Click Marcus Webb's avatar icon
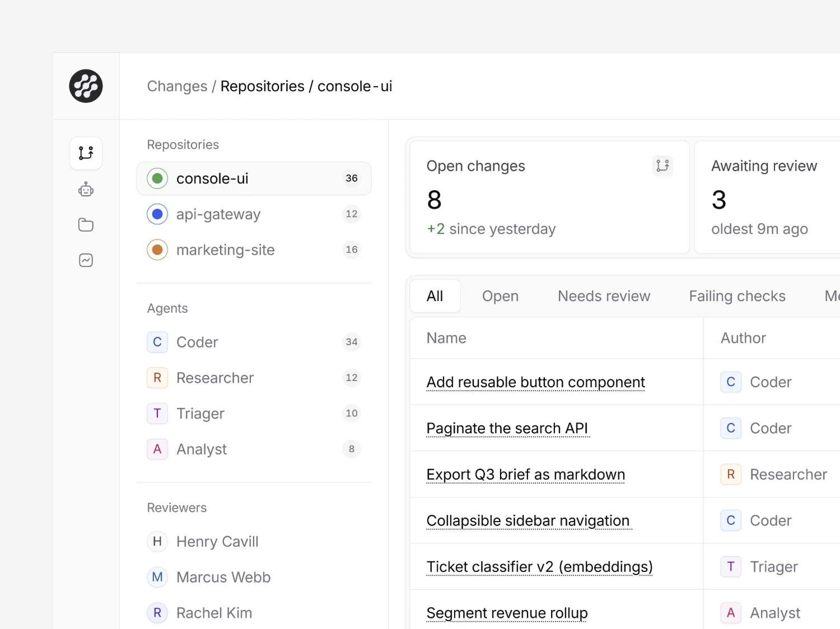 point(157,578)
